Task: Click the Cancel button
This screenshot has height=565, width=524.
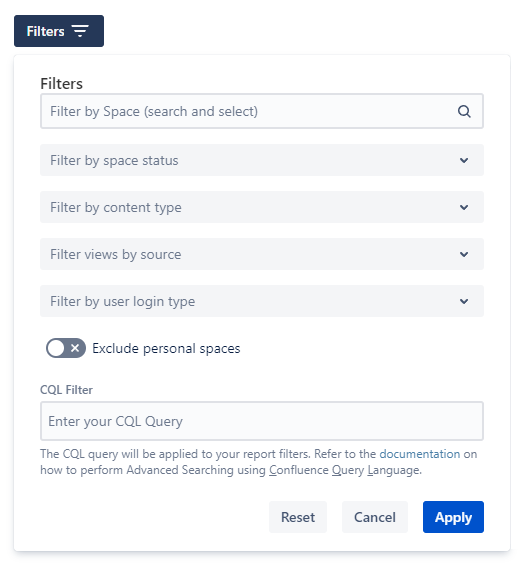Action: pyautogui.click(x=375, y=517)
